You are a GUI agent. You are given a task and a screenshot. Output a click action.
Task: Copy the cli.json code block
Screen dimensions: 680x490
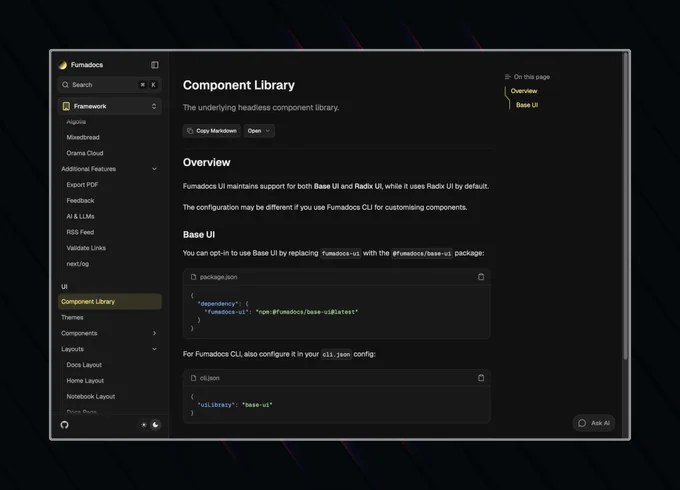click(x=481, y=378)
